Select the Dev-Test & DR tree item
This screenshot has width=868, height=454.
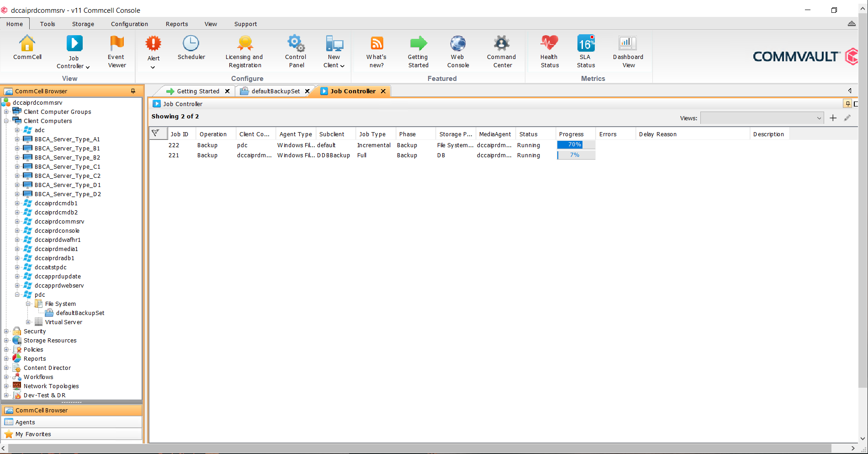(44, 395)
